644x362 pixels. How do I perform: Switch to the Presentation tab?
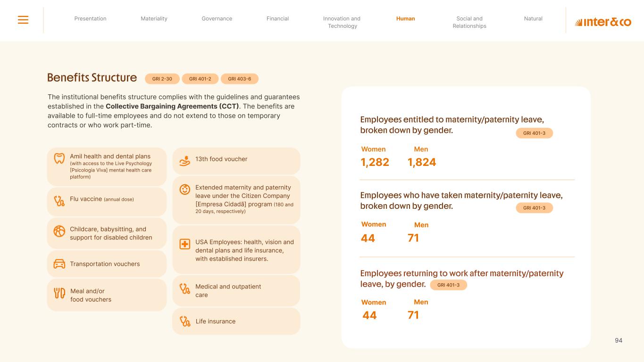point(90,19)
